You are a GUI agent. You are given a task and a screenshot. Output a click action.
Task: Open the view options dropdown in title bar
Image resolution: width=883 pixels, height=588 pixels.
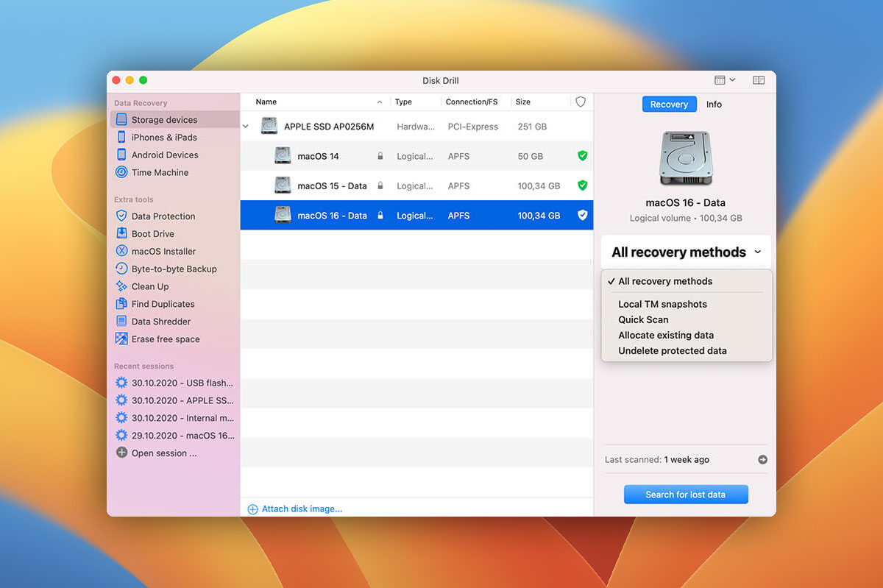point(725,80)
